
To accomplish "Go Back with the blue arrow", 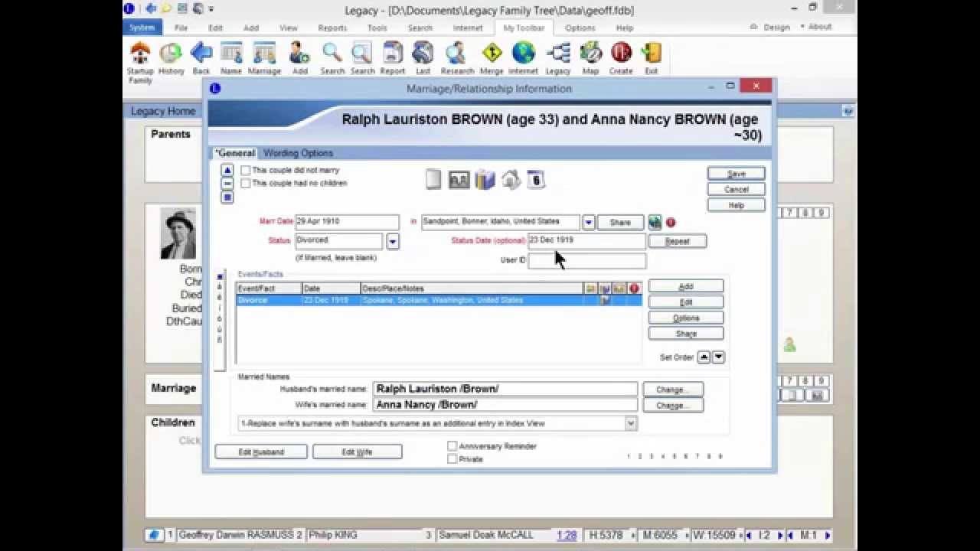I will [201, 59].
